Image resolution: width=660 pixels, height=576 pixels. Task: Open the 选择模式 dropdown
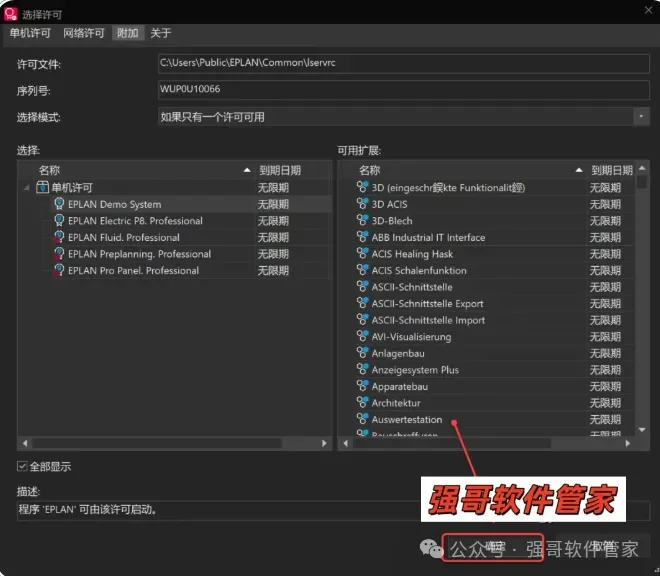click(641, 117)
